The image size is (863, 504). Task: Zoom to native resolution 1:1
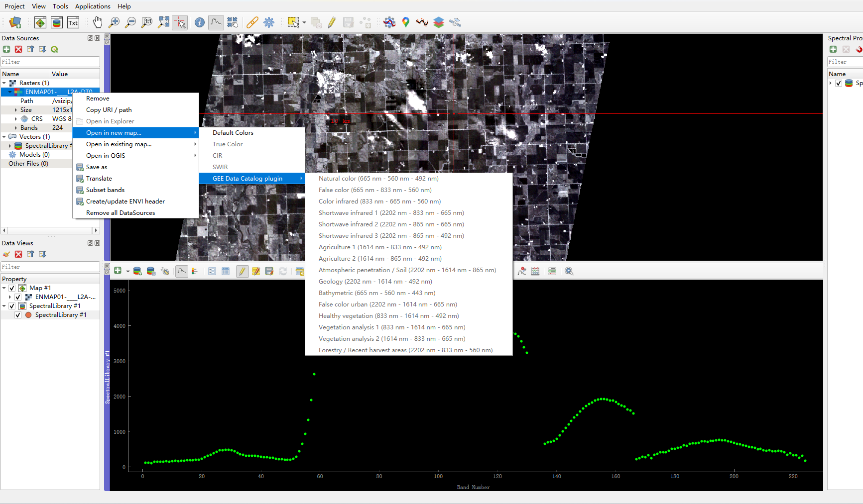click(x=147, y=22)
